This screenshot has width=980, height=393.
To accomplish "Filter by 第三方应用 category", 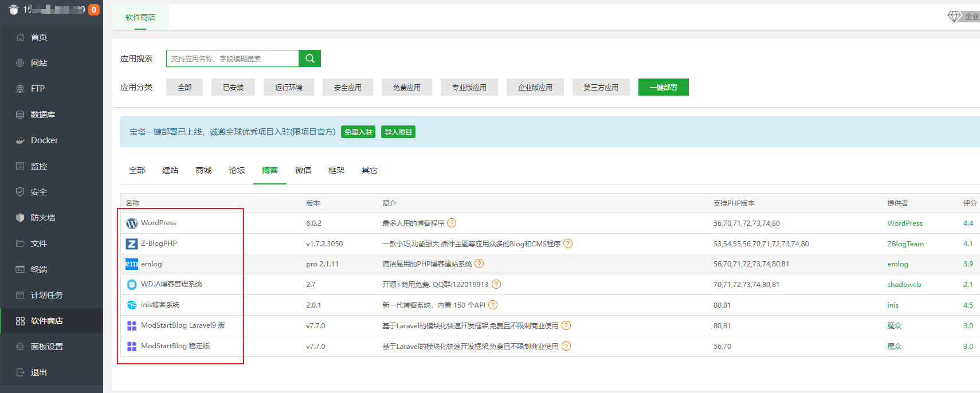I will 601,87.
